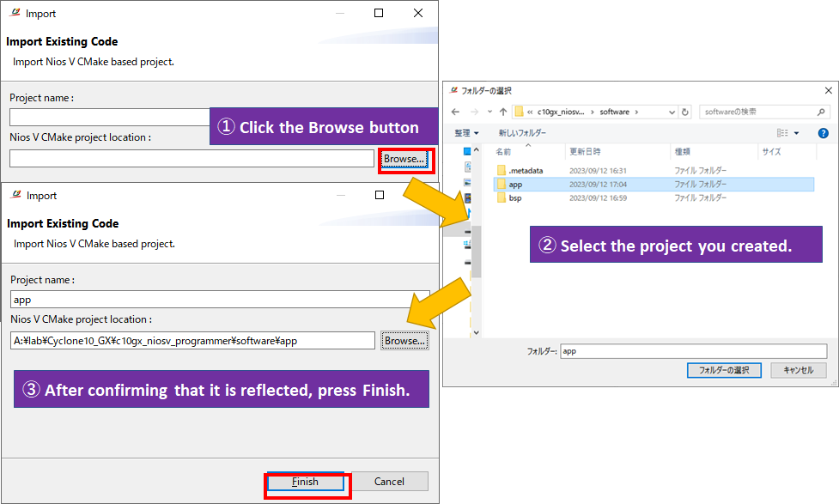Click the Browse button next to project location

[x=405, y=159]
